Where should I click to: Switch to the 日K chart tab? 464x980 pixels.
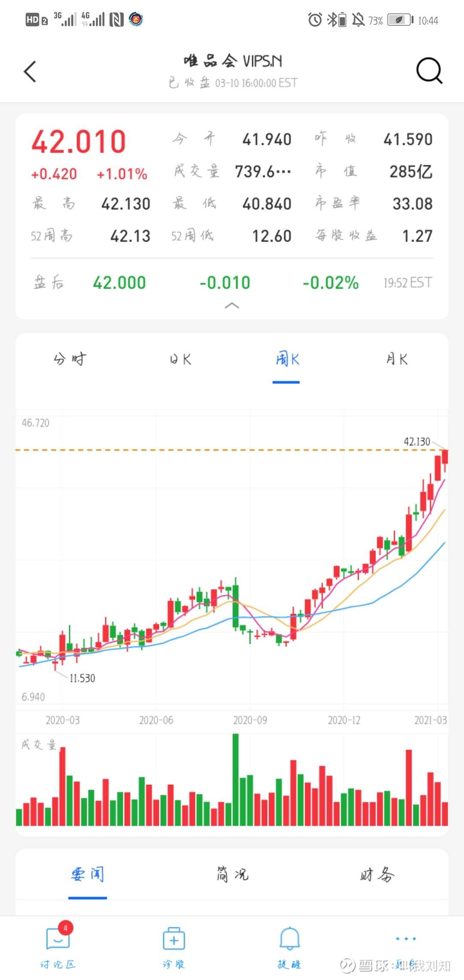tap(180, 359)
